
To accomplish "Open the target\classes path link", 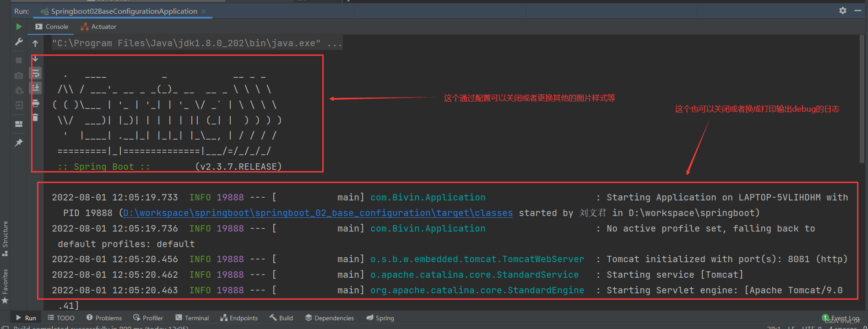I will point(318,213).
